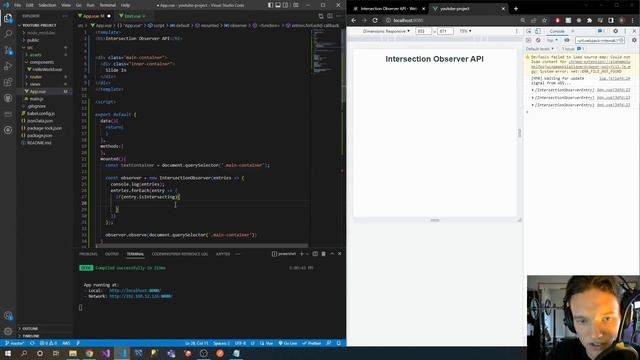The height and width of the screenshot is (360, 640).
Task: Open a new Chrome tab
Action: click(516, 9)
